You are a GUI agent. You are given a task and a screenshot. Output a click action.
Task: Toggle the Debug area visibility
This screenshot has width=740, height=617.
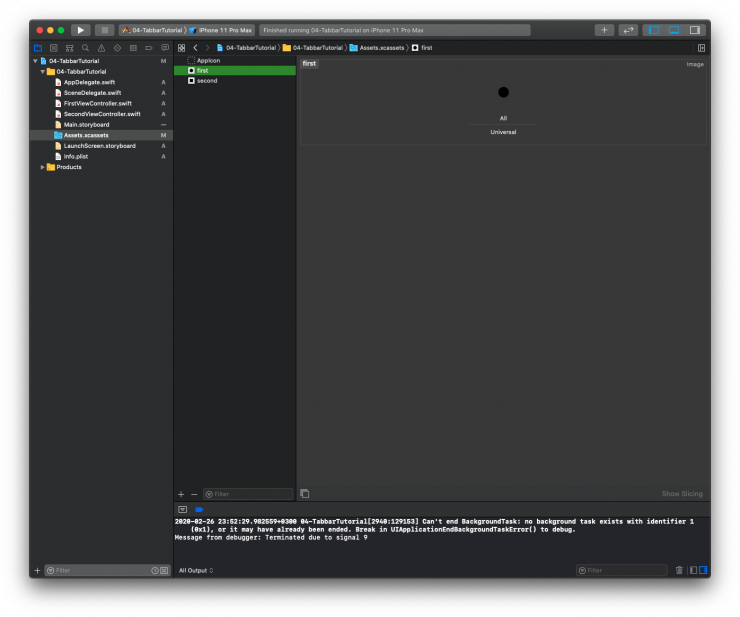click(674, 30)
